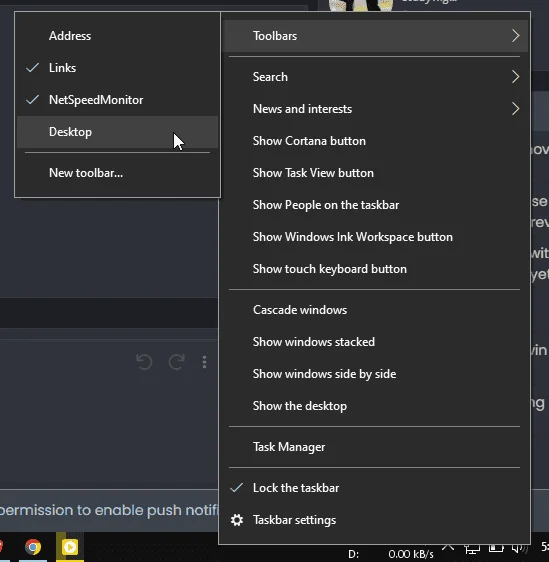549x562 pixels.
Task: Open Task Manager from context menu
Action: point(374,447)
